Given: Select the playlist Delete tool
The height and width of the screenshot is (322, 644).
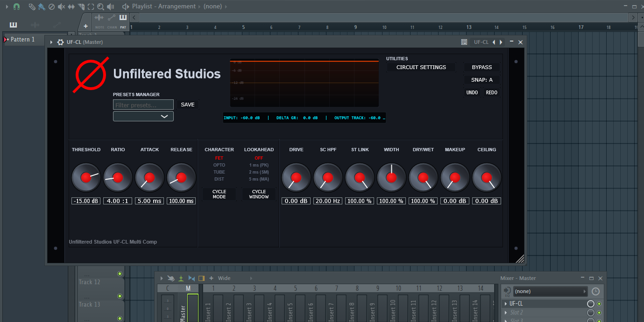Looking at the screenshot, I should coord(51,7).
